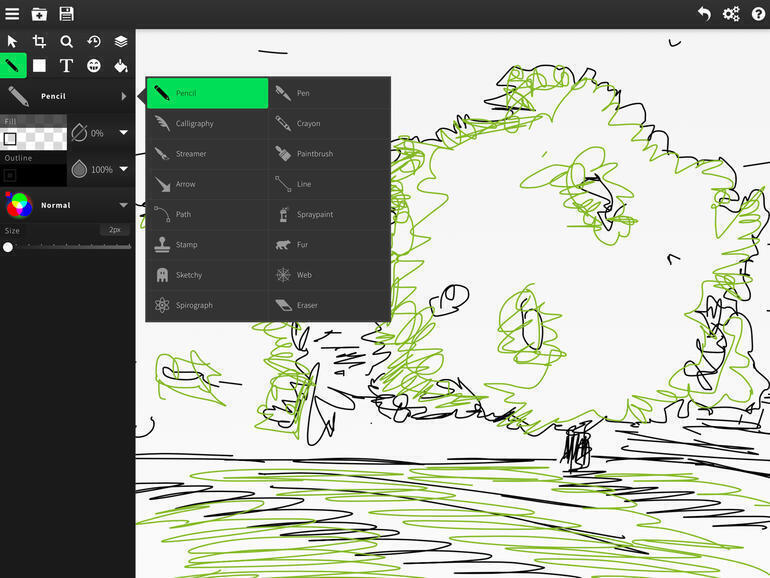Viewport: 770px width, 578px height.
Task: Open the layers panel icon
Action: (x=121, y=41)
